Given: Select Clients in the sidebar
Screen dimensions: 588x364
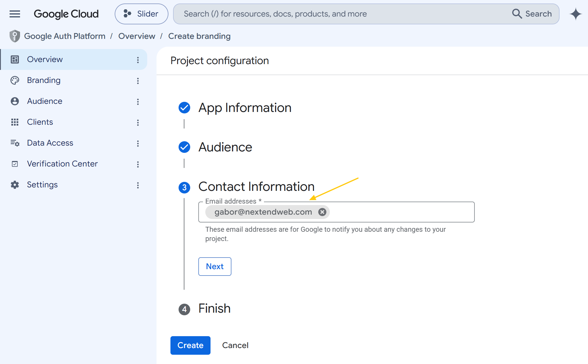Looking at the screenshot, I should 74,122.
